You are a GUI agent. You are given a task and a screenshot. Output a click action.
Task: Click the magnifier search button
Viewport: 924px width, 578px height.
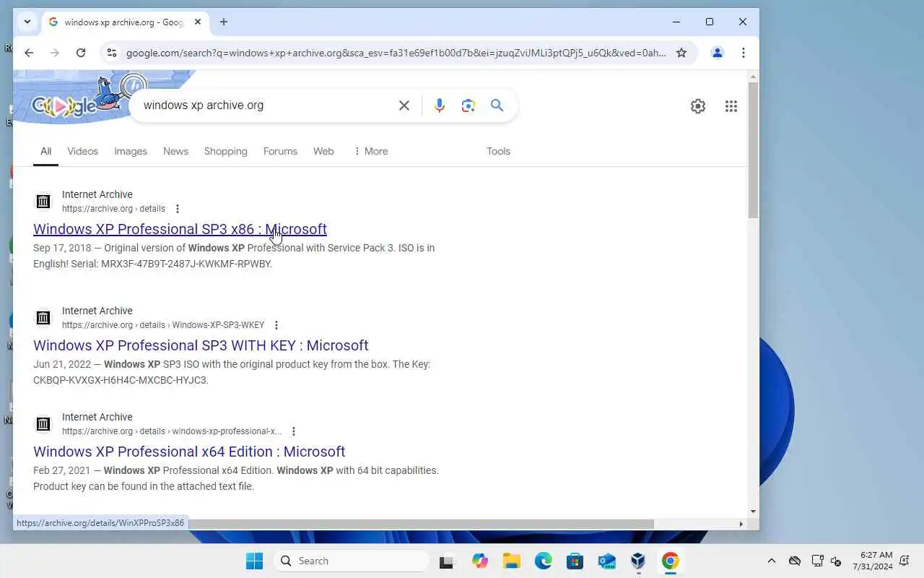point(497,105)
